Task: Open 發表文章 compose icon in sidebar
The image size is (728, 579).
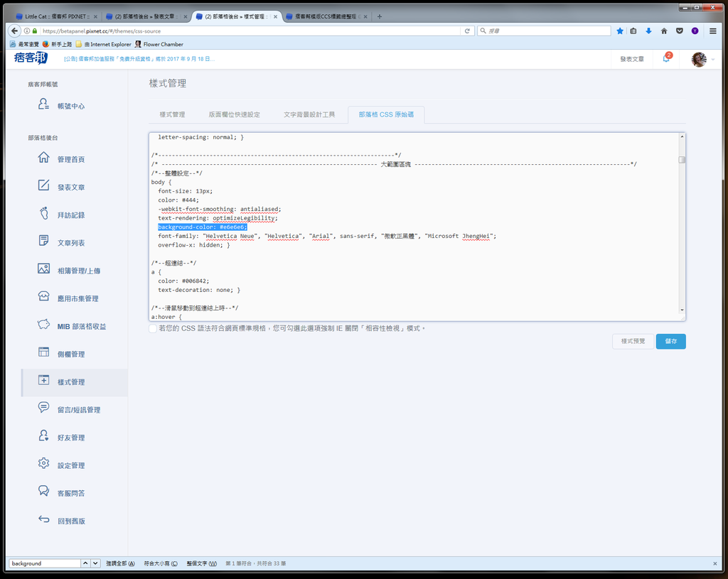Action: pyautogui.click(x=43, y=185)
